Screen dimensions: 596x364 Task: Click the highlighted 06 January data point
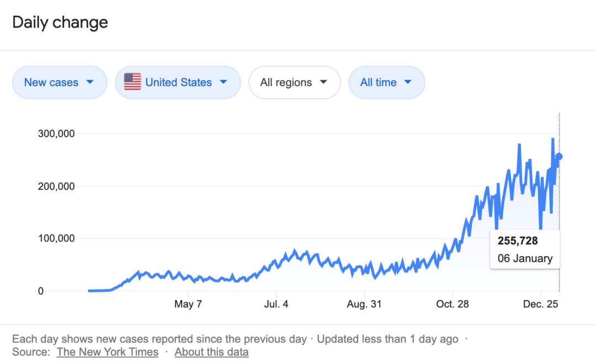click(558, 157)
